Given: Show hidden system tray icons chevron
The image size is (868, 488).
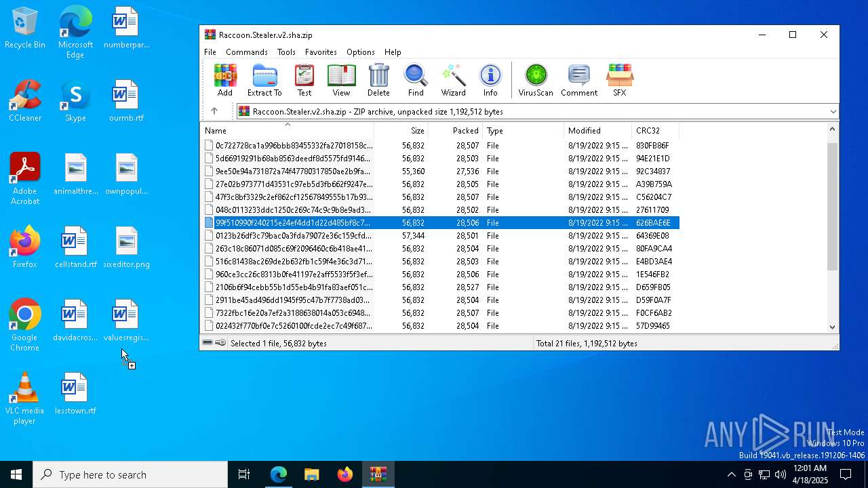Looking at the screenshot, I should tap(731, 474).
